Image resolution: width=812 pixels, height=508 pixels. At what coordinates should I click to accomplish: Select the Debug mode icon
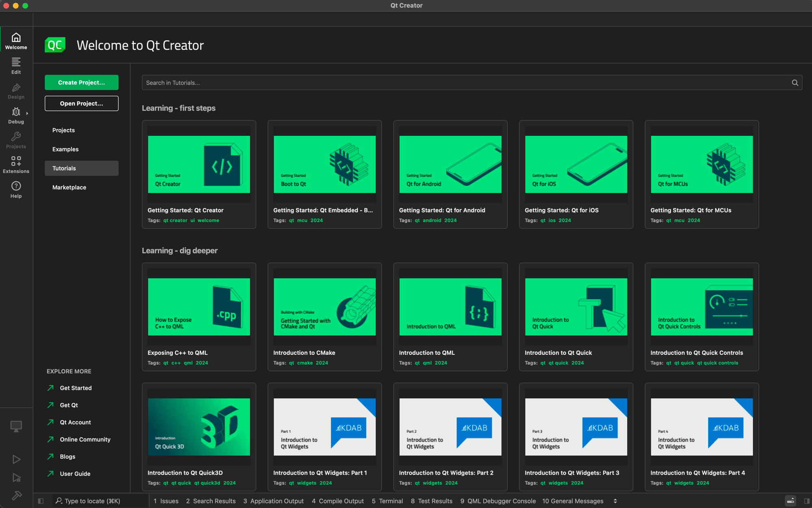click(x=16, y=113)
